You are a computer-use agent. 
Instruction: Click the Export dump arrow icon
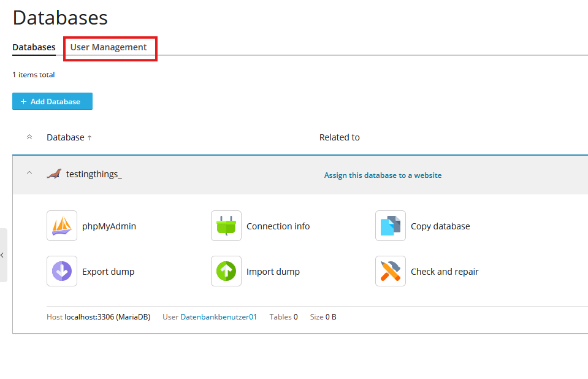(62, 271)
